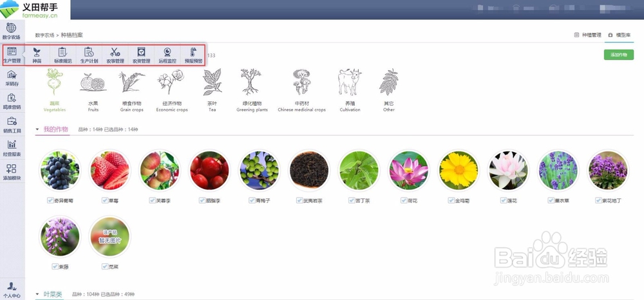The height and width of the screenshot is (300, 644).
Task: Choose the Fruits crop category
Action: pyautogui.click(x=93, y=92)
